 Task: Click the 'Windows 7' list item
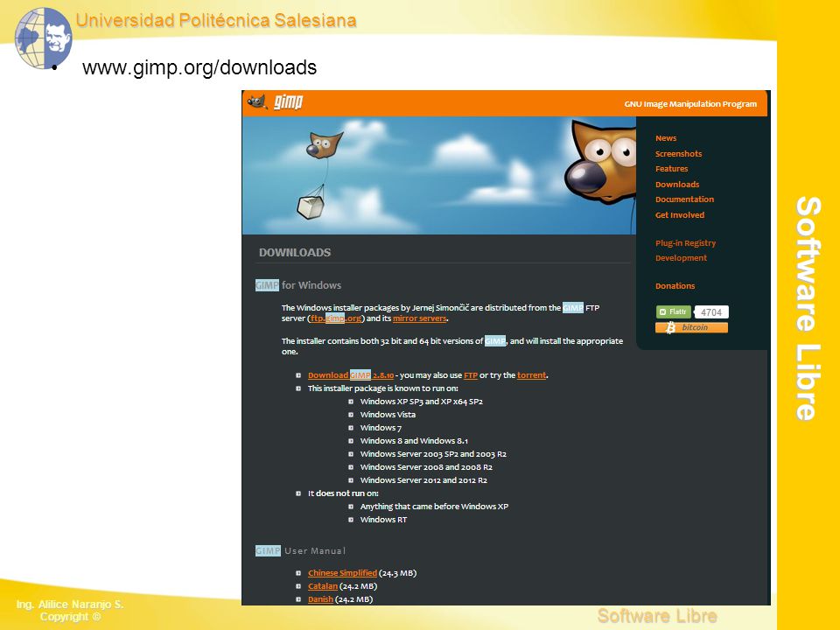[x=381, y=428]
